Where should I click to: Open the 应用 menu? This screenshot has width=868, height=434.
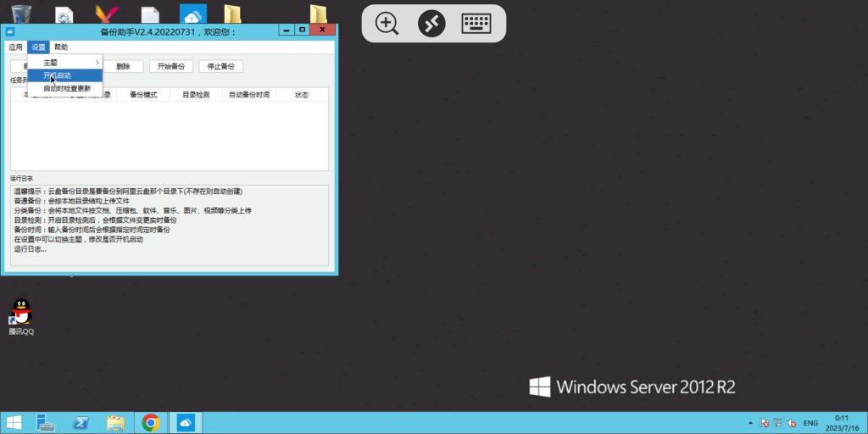pos(16,47)
